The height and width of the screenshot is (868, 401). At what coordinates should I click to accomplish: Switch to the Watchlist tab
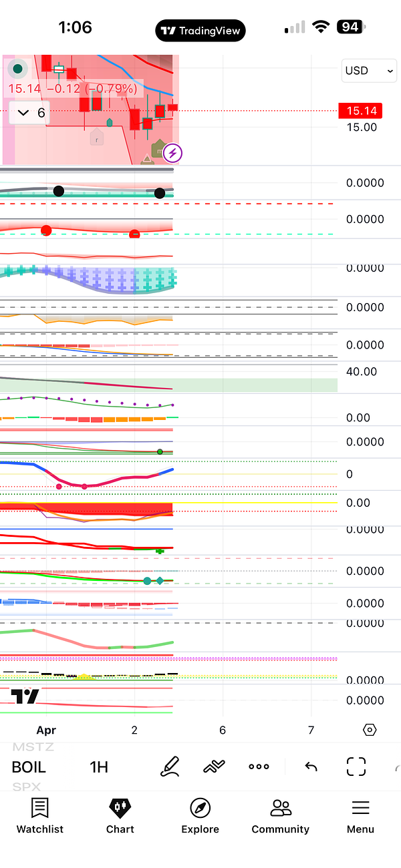coord(40,816)
